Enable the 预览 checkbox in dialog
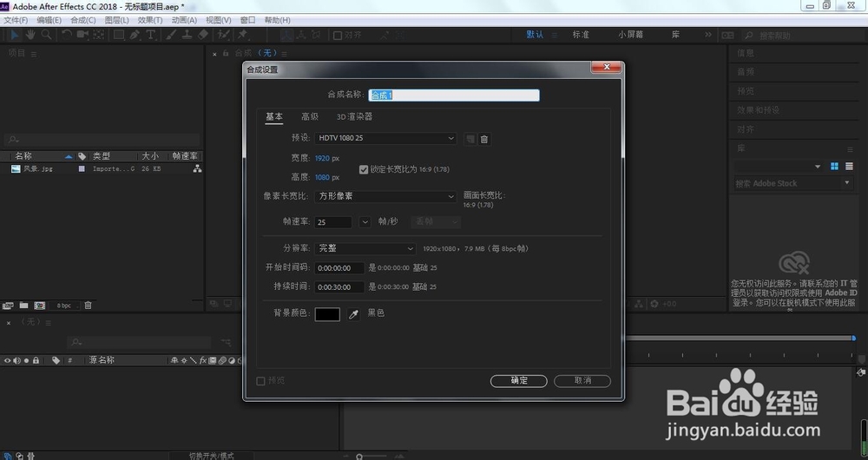868x460 pixels. (260, 381)
